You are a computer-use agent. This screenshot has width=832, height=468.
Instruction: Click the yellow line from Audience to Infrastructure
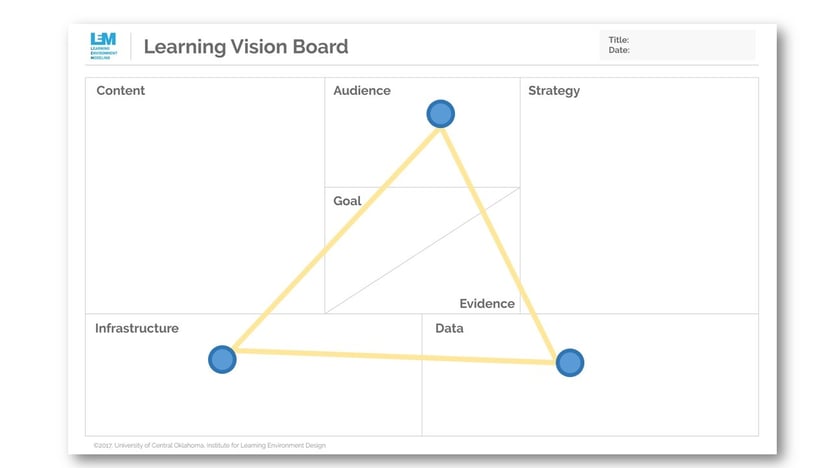335,239
